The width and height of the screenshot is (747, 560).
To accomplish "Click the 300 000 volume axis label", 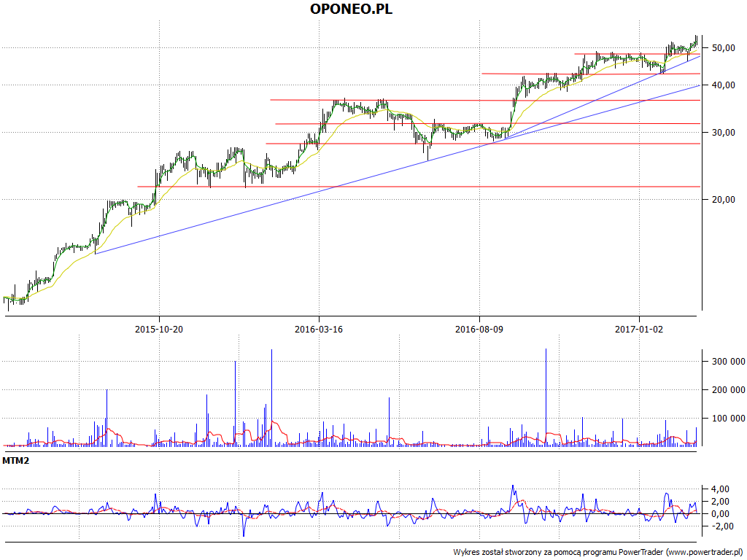I will point(729,362).
